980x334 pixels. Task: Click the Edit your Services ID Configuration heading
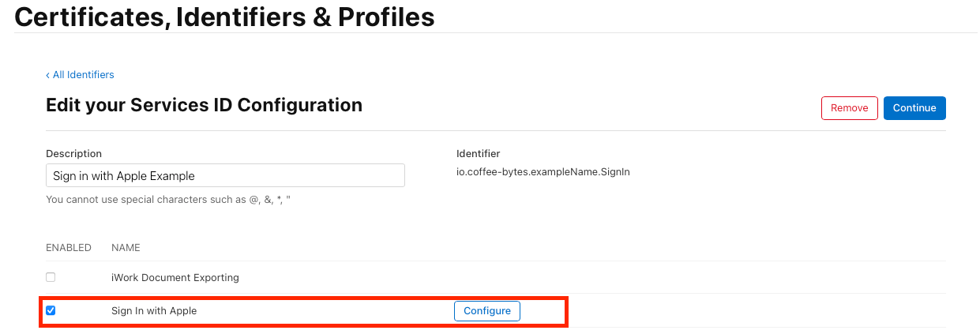click(204, 105)
